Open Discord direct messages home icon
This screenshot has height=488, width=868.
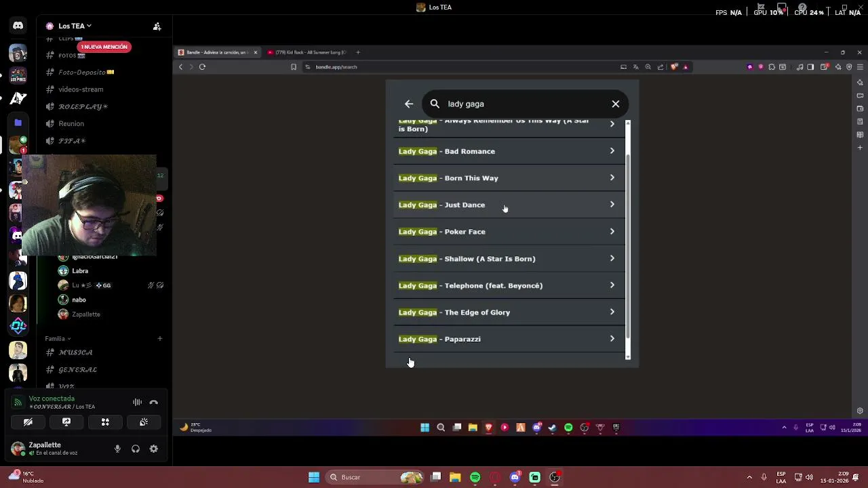[18, 26]
